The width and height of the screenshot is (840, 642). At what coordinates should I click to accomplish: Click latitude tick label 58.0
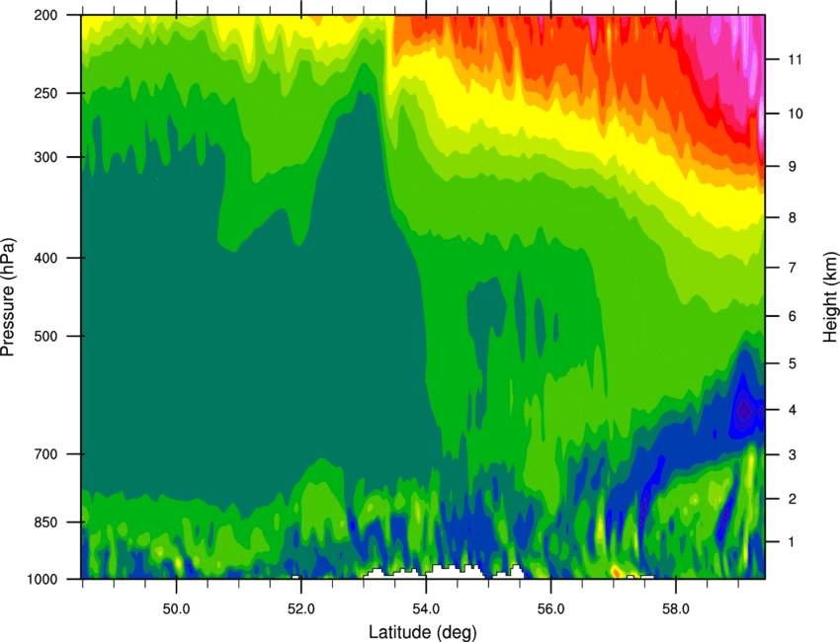pos(676,609)
